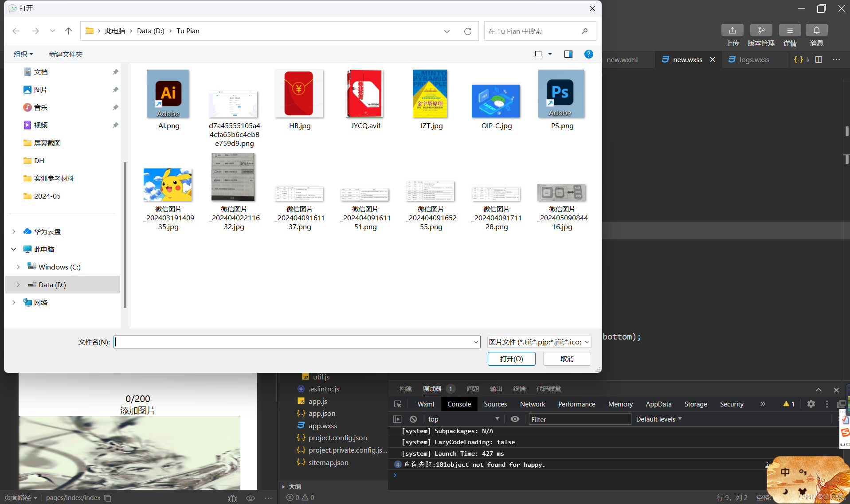The height and width of the screenshot is (504, 850).
Task: Open the 组织 menu
Action: [23, 54]
